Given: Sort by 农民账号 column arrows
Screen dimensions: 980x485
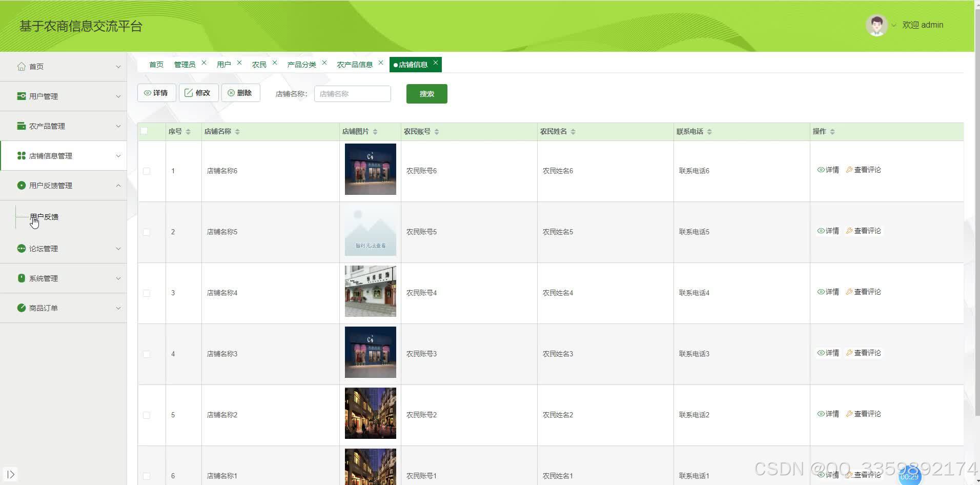Looking at the screenshot, I should [437, 132].
